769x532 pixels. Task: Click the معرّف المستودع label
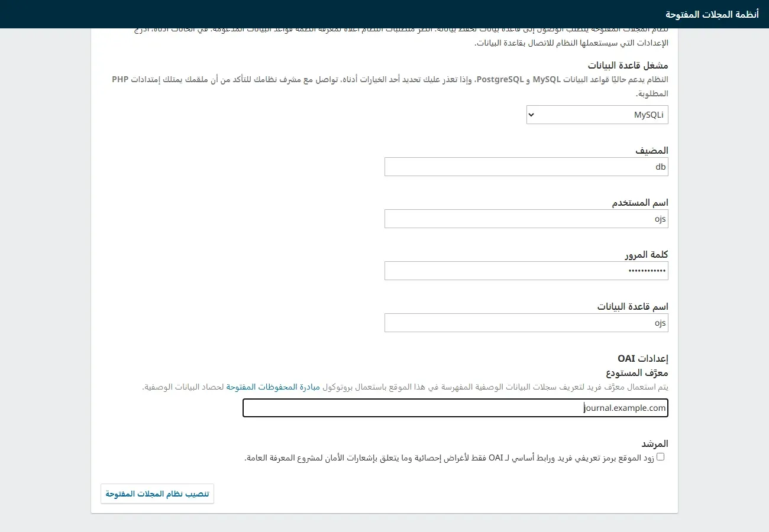tap(637, 373)
